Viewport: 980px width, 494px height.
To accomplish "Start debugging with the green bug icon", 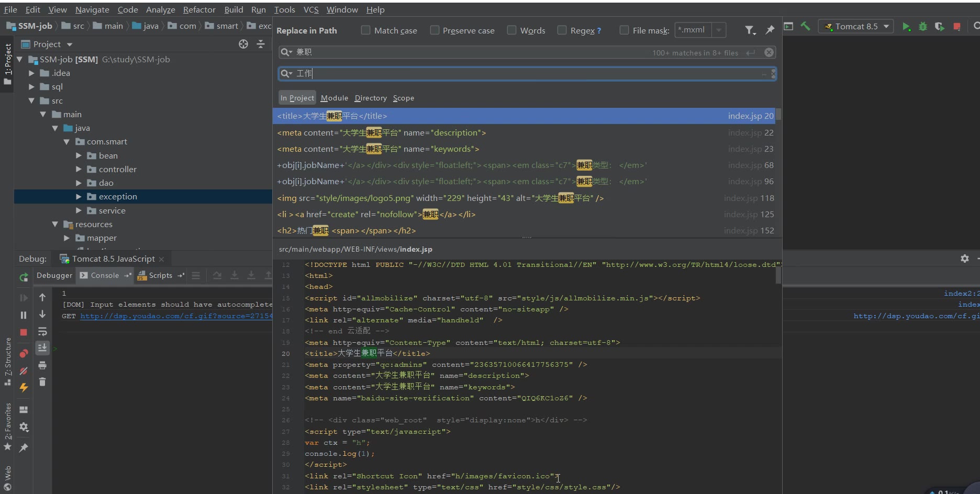I will (923, 27).
